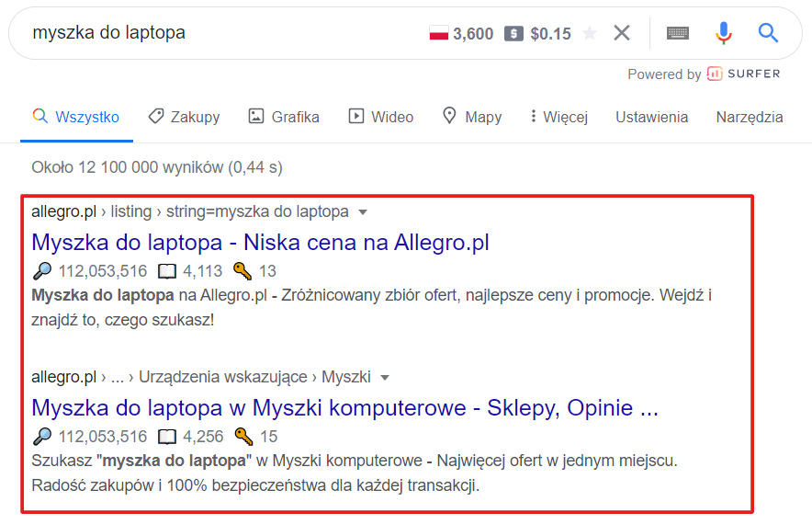812x524 pixels.
Task: Expand dropdown arrow beside first allegro.pl URL
Action: tap(363, 212)
